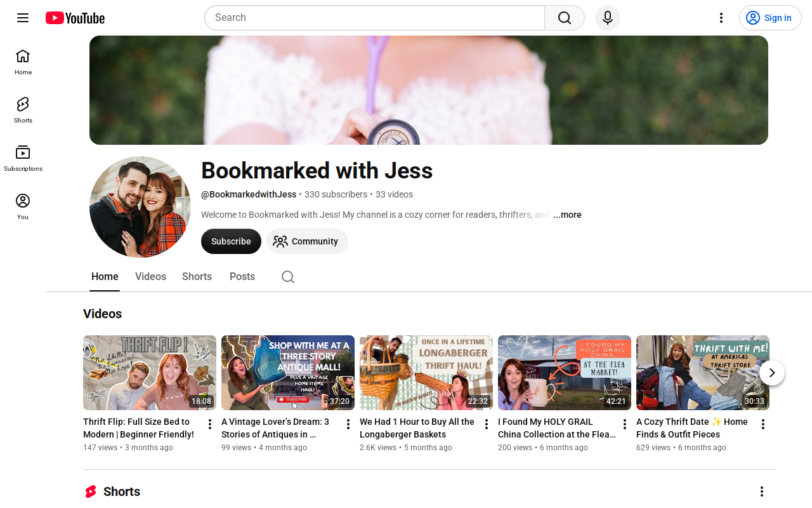Switch to the Home tab
The height and width of the screenshot is (508, 812).
[105, 277]
